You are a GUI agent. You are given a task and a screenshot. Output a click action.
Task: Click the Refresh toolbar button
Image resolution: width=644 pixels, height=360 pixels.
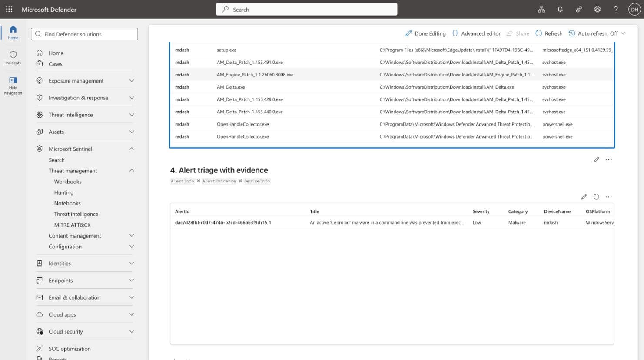point(549,33)
